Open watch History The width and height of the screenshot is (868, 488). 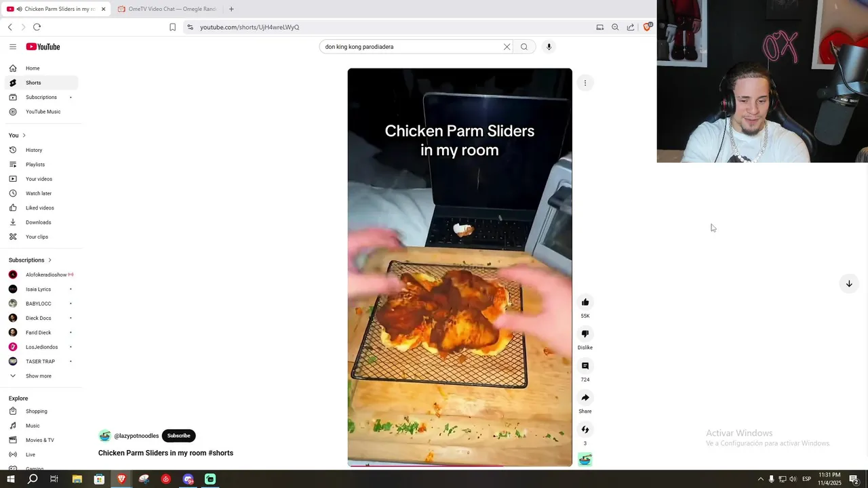[x=41, y=150]
